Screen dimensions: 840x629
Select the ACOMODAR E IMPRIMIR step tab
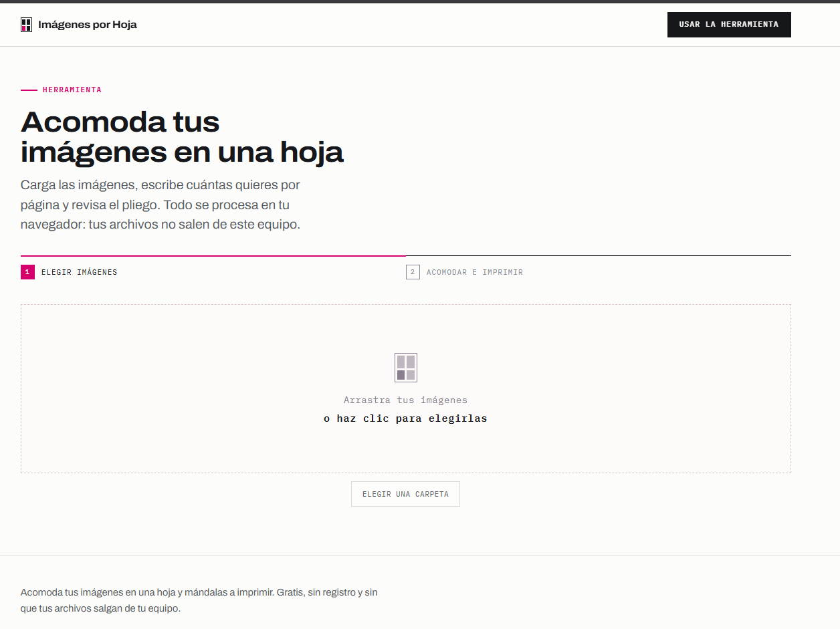click(x=599, y=267)
